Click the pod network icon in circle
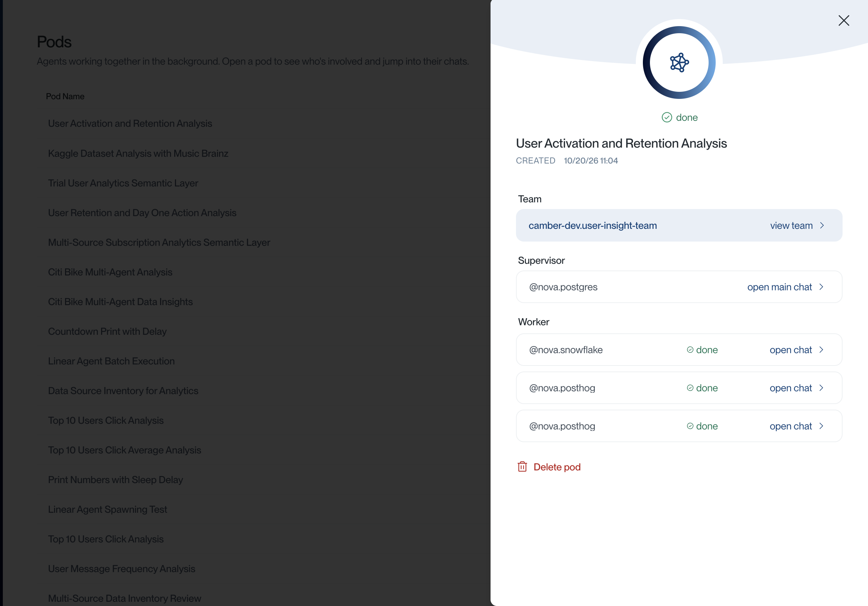 [x=679, y=63]
